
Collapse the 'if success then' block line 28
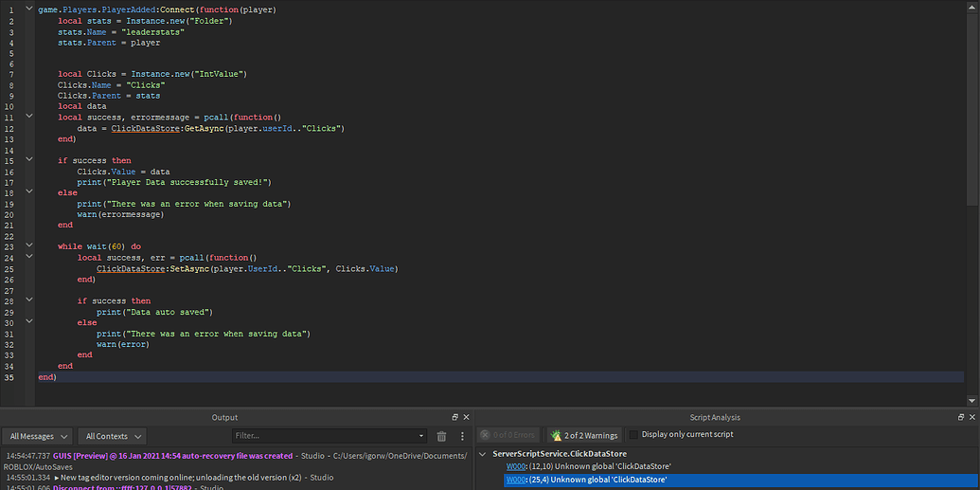point(28,300)
